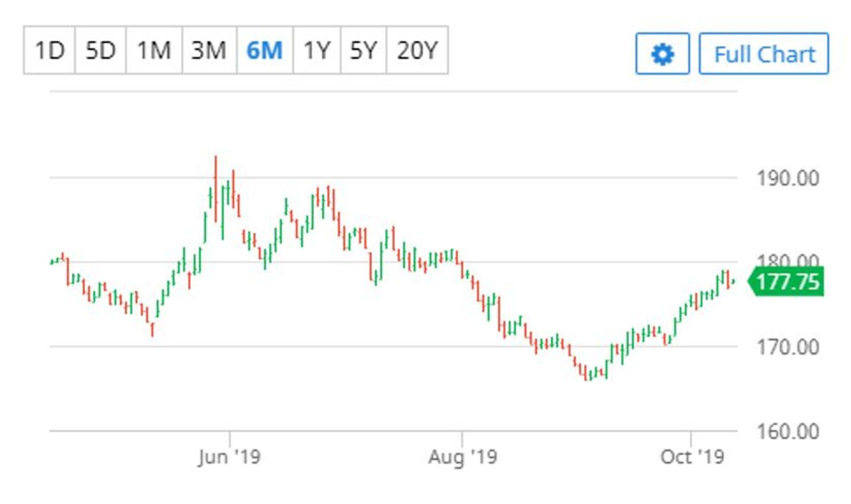
Task: Display the 20Y time range
Action: pos(417,50)
